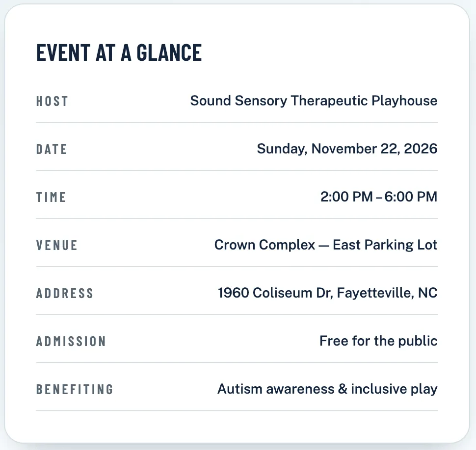Click the word GLANCE in the title

pos(169,53)
